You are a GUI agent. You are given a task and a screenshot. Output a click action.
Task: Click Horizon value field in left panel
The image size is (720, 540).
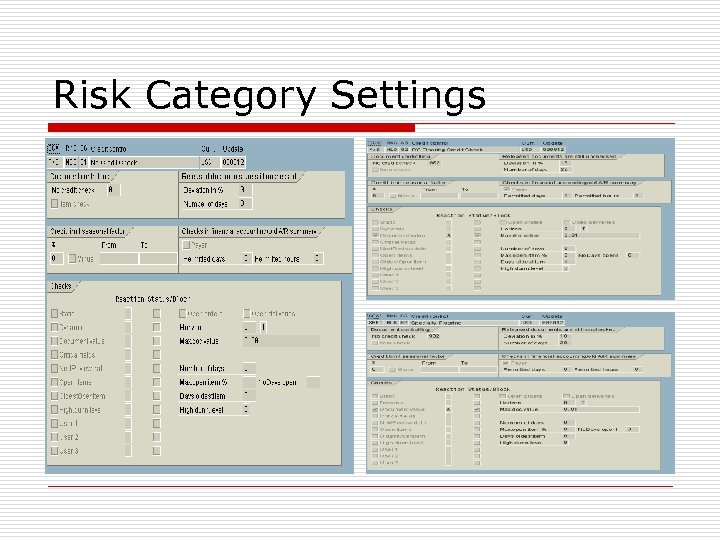[x=249, y=327]
